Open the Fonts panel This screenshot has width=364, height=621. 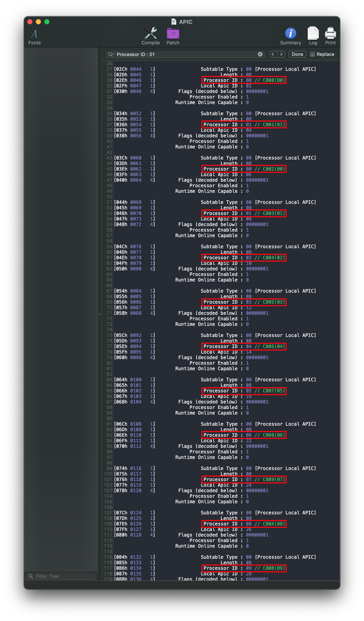coord(35,36)
